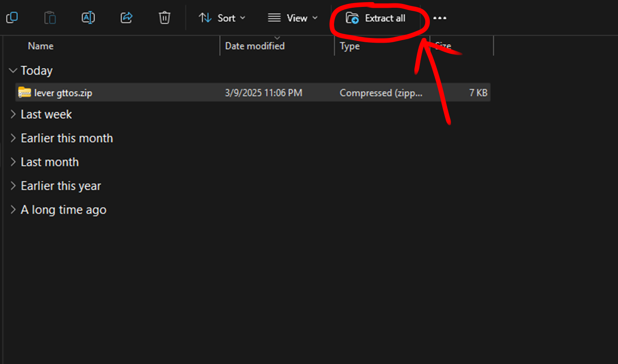Click the Compressed (zipp... type cell
Viewport: 618px width, 364px height.
pos(381,93)
